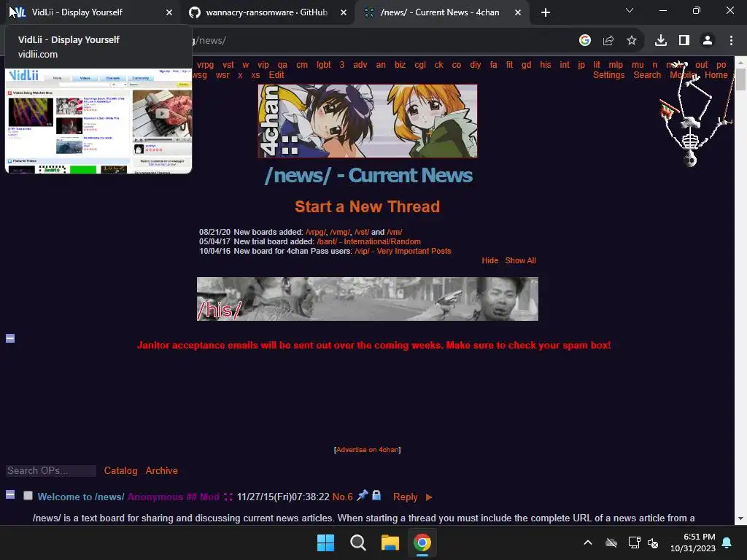Image resolution: width=747 pixels, height=560 pixels.
Task: Click the Google icon in address bar
Action: tap(585, 41)
